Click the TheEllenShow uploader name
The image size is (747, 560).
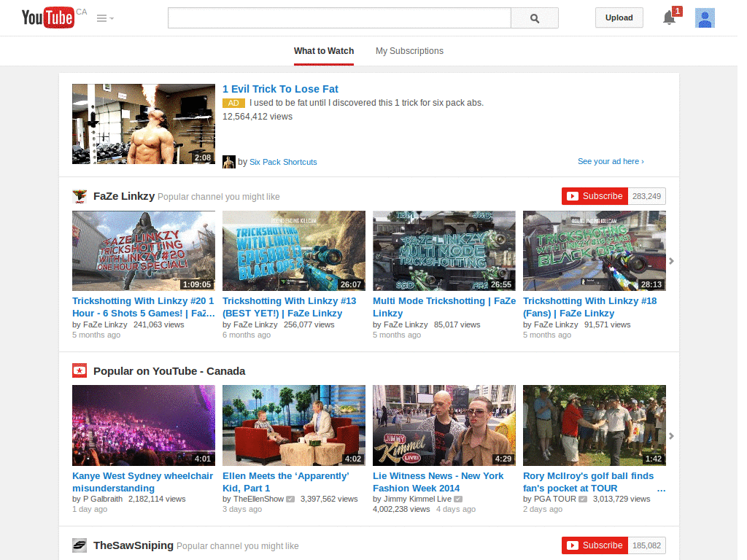click(258, 499)
